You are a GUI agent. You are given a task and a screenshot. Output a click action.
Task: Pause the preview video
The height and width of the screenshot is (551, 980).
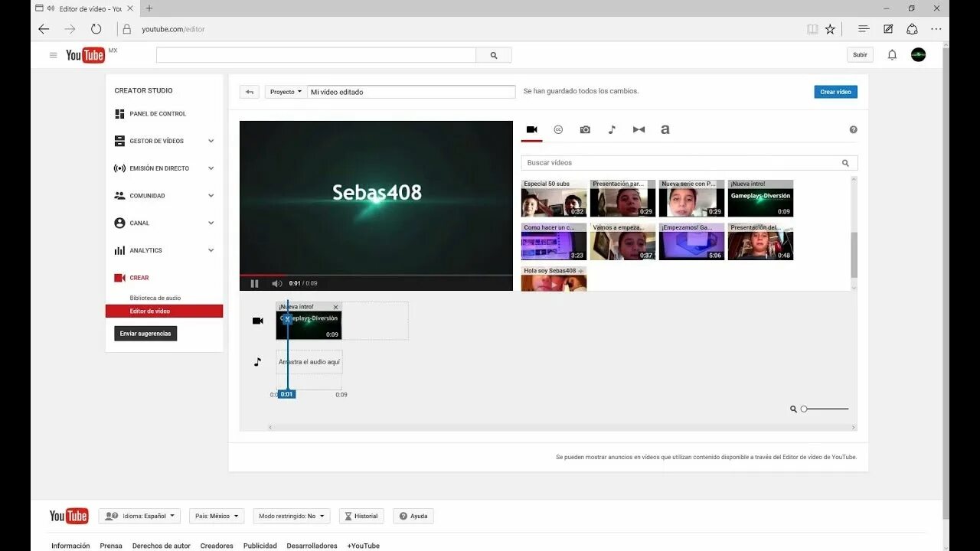tap(255, 283)
